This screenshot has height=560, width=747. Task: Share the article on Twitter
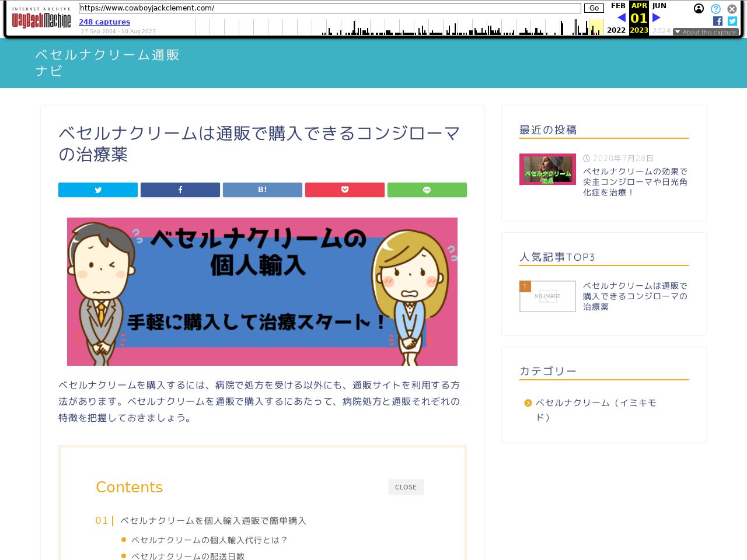98,190
